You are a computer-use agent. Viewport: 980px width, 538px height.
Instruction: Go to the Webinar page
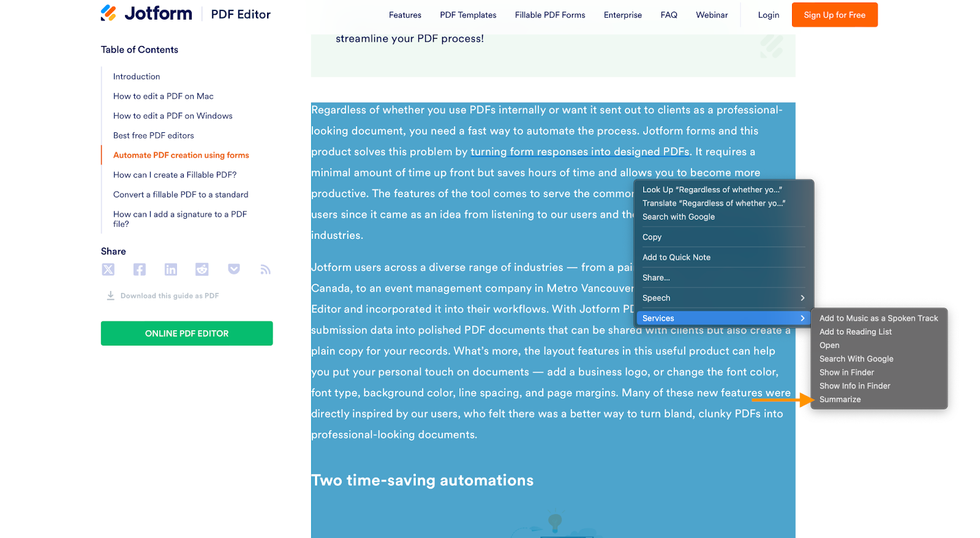pos(712,15)
